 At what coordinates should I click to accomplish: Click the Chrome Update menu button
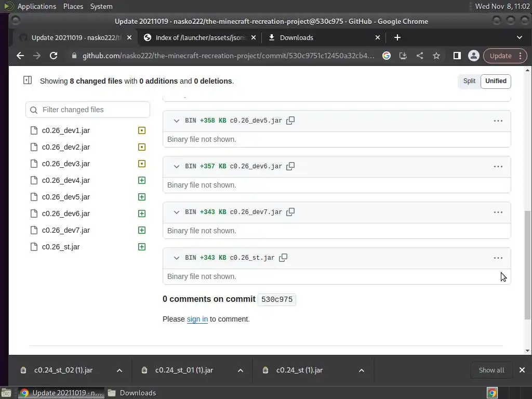point(505,56)
